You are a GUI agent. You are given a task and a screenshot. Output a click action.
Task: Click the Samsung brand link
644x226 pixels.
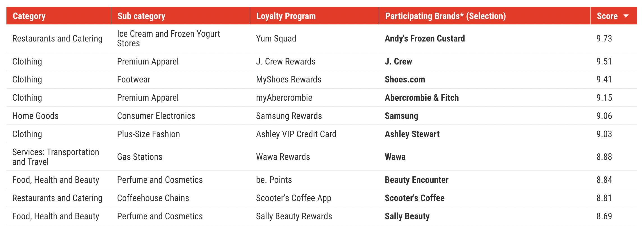[x=401, y=116]
